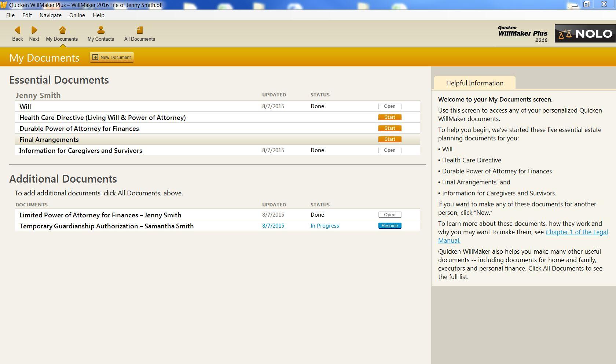Go to My Documents home icon

62,30
